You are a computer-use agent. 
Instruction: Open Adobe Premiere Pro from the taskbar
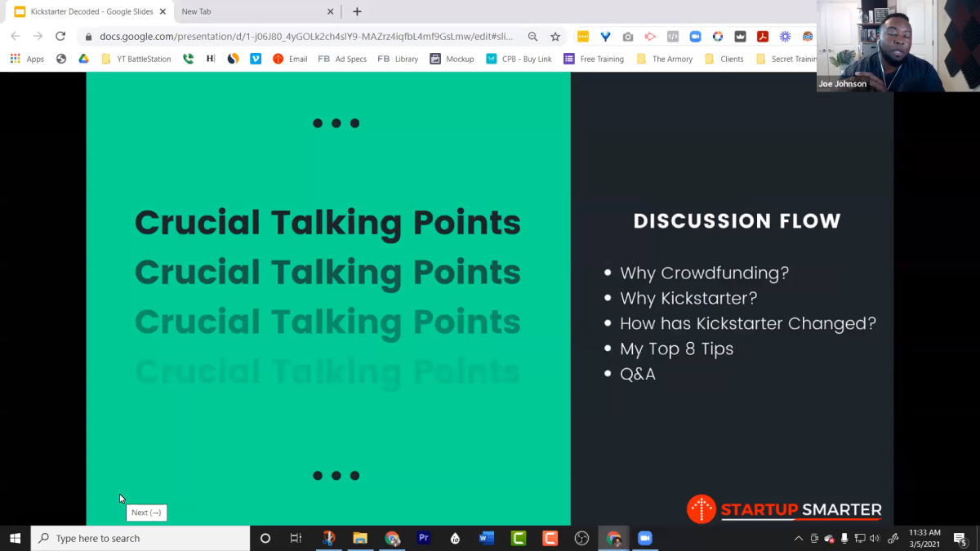[x=423, y=538]
